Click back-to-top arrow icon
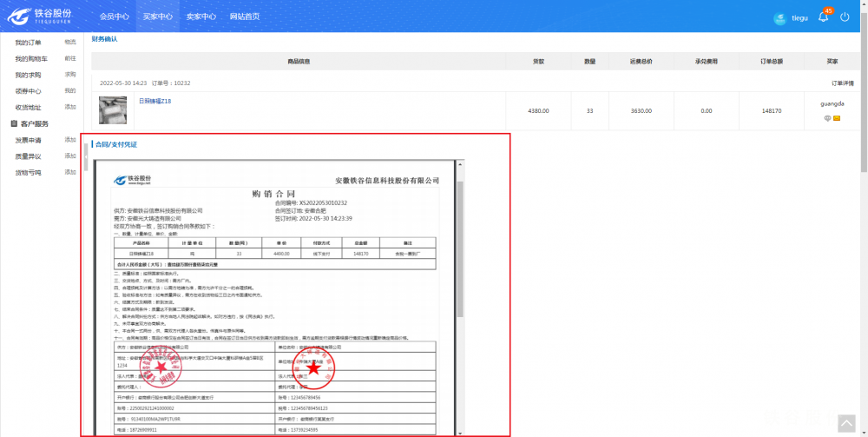Image resolution: width=868 pixels, height=437 pixels. click(x=846, y=422)
